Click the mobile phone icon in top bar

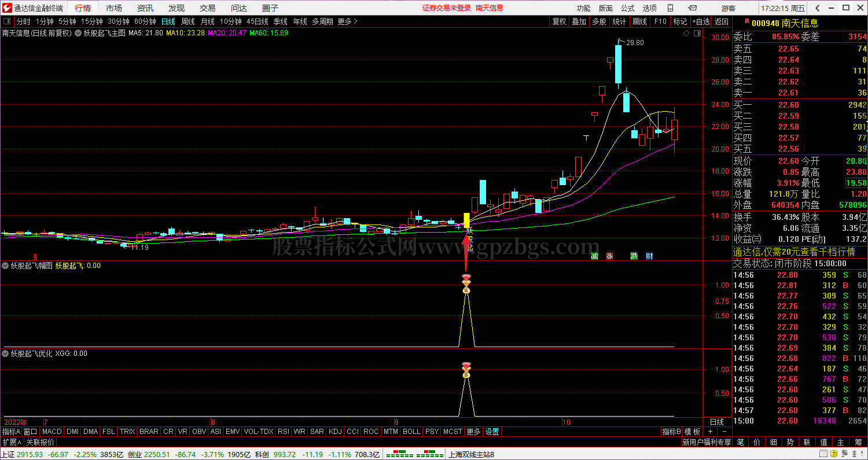click(670, 8)
